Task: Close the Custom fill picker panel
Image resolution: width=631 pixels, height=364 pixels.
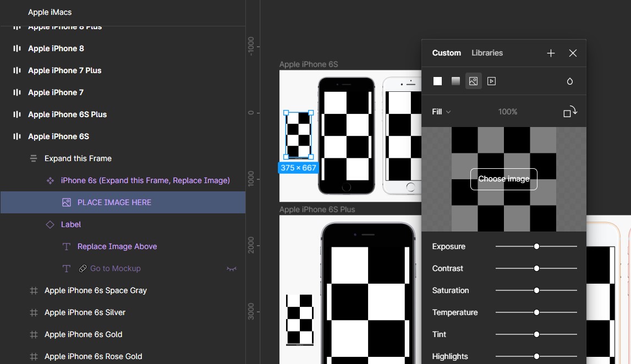Action: 573,53
